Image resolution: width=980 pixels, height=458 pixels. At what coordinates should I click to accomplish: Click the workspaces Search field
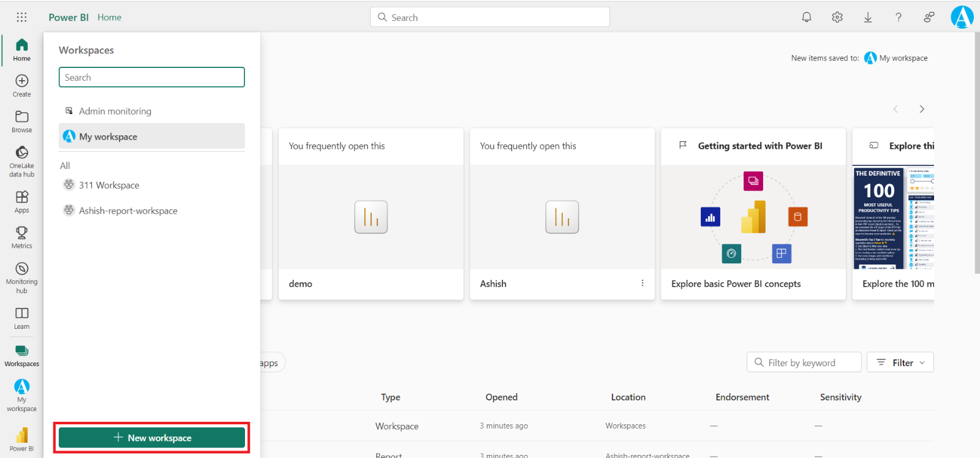[x=152, y=77]
